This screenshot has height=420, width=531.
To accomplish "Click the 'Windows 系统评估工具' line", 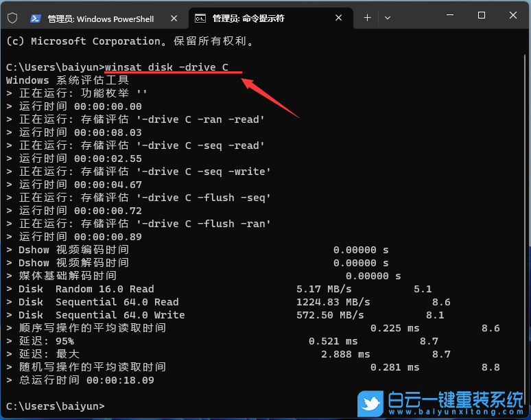I will tap(67, 80).
